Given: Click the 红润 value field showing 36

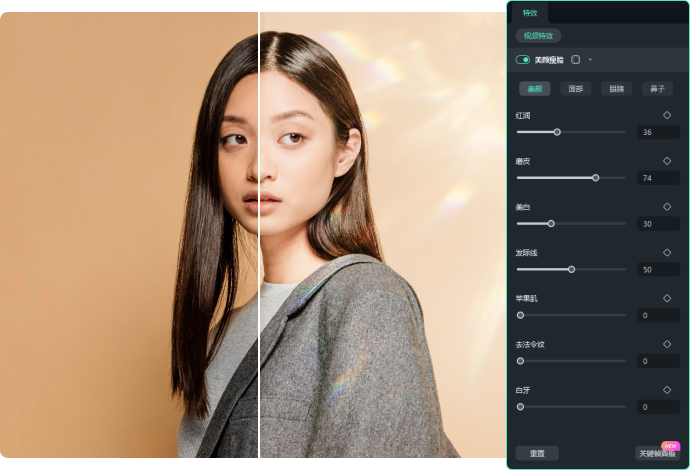Looking at the screenshot, I should [658, 132].
